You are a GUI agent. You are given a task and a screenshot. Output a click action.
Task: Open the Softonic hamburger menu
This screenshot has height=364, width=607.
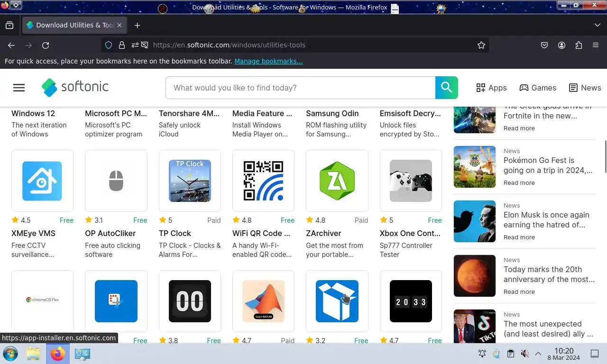click(19, 88)
